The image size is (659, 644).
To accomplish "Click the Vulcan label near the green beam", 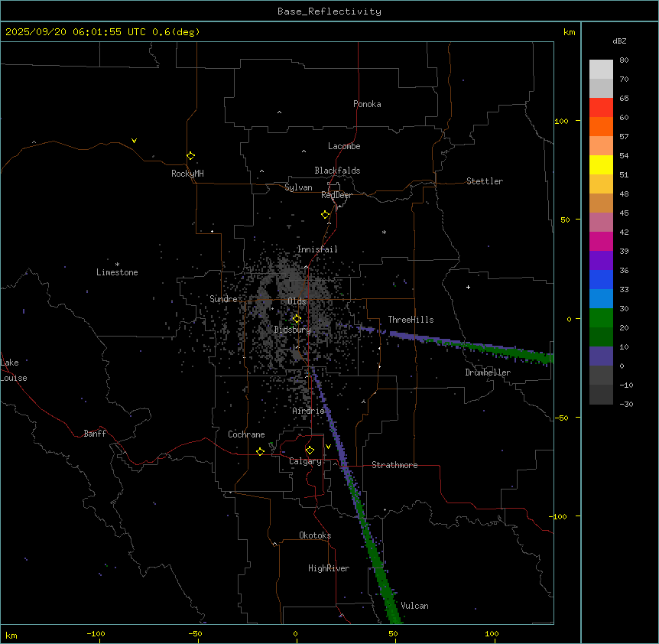I will click(414, 606).
